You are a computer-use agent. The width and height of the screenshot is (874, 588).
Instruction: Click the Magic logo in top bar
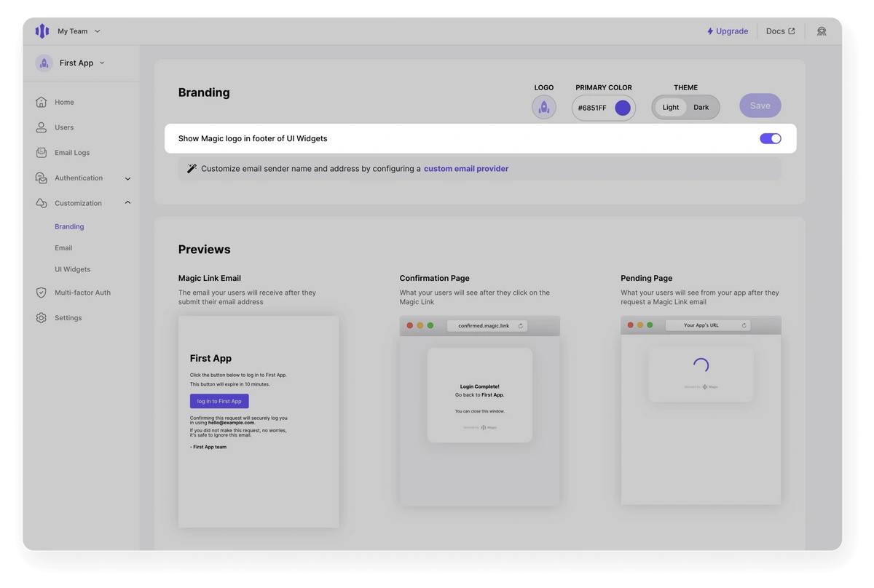(x=42, y=31)
